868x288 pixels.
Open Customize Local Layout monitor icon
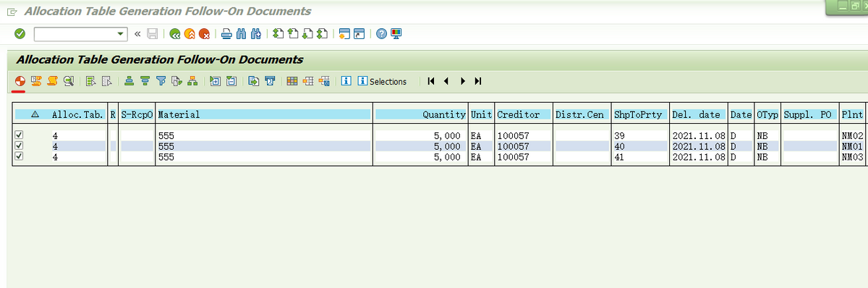tap(396, 34)
